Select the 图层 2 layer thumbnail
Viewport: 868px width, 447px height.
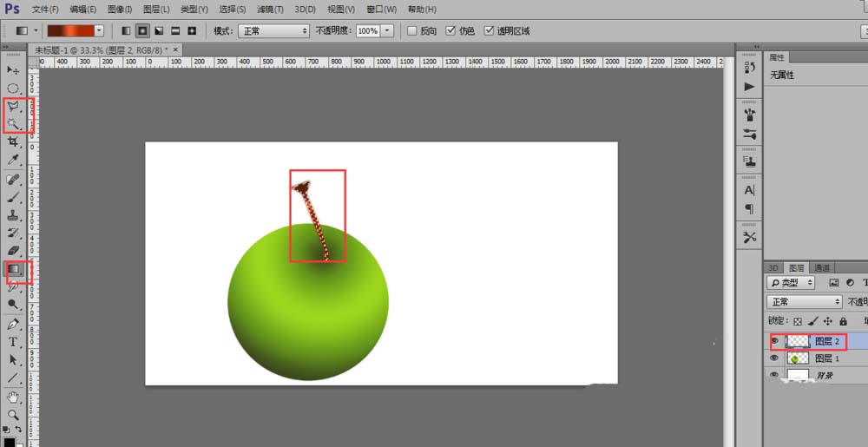click(797, 341)
